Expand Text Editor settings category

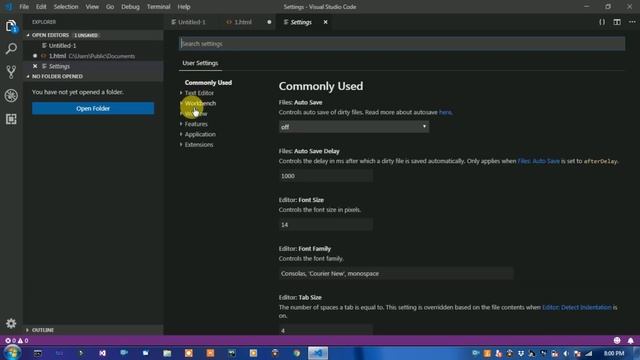[x=199, y=93]
